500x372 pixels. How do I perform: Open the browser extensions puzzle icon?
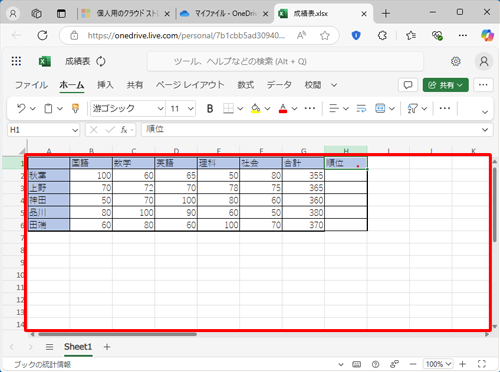coord(382,35)
